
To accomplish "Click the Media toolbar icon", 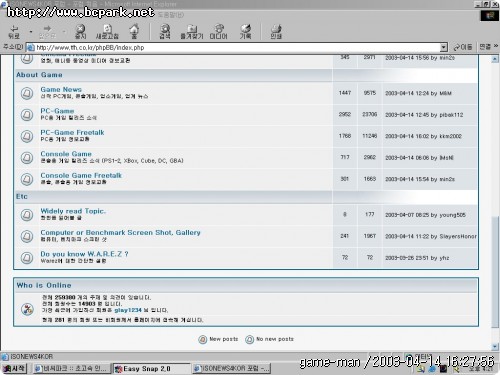I will coord(219,32).
